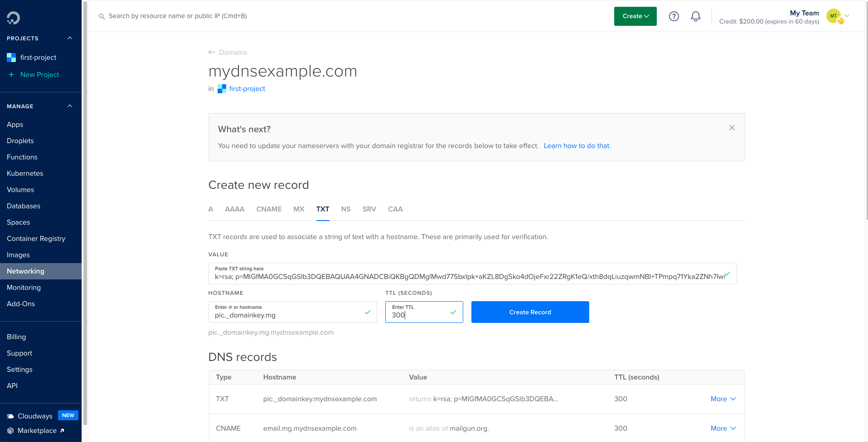Click the mailgun.org. alias value
This screenshot has width=868, height=442.
(469, 428)
